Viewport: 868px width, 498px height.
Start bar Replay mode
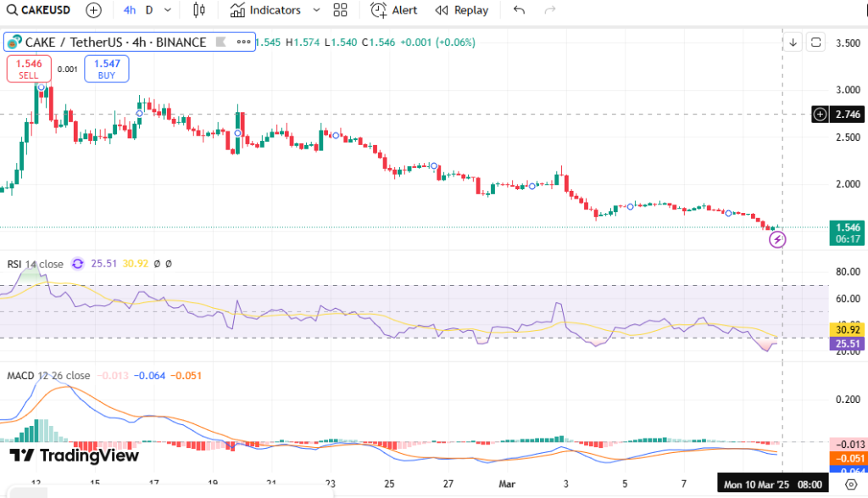462,10
